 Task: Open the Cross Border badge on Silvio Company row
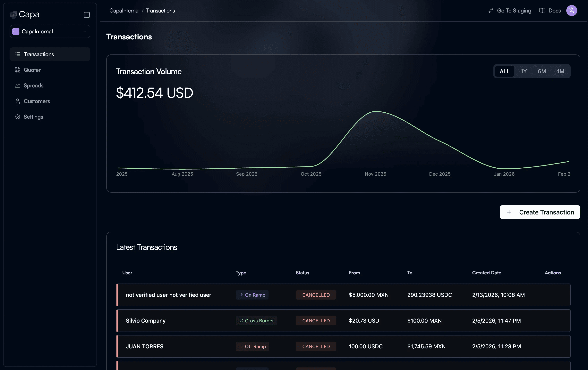(256, 321)
